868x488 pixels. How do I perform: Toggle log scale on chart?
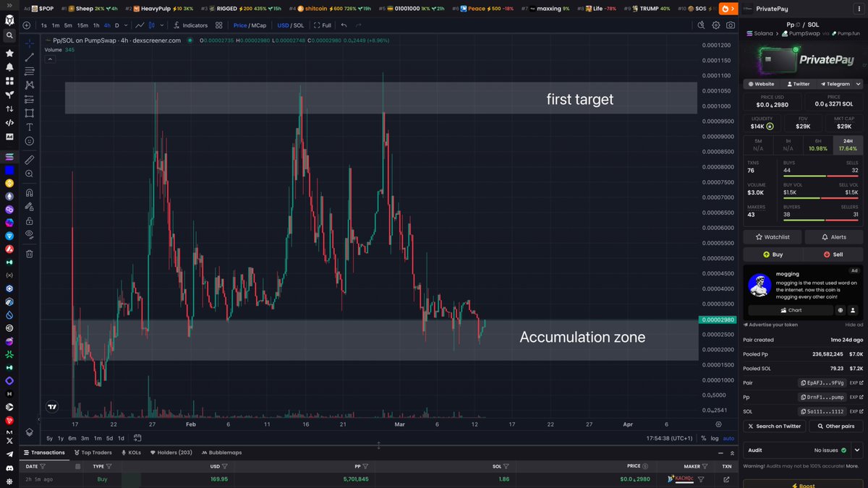(x=714, y=438)
